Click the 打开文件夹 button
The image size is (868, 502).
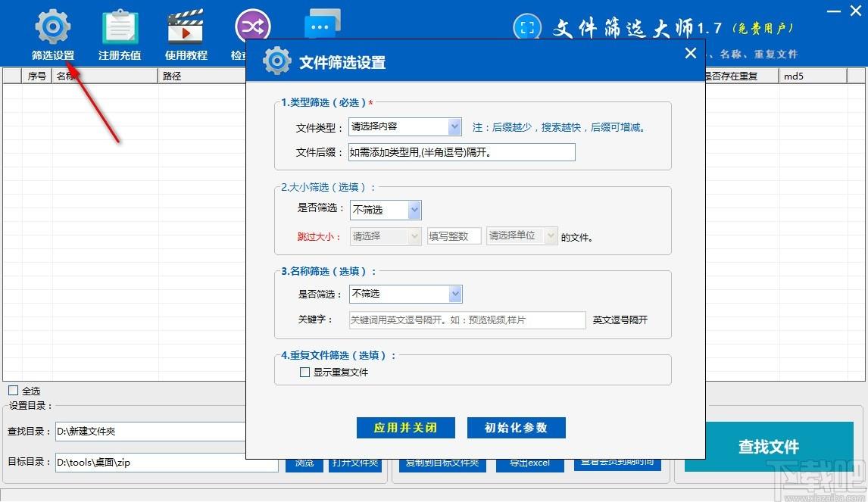355,464
